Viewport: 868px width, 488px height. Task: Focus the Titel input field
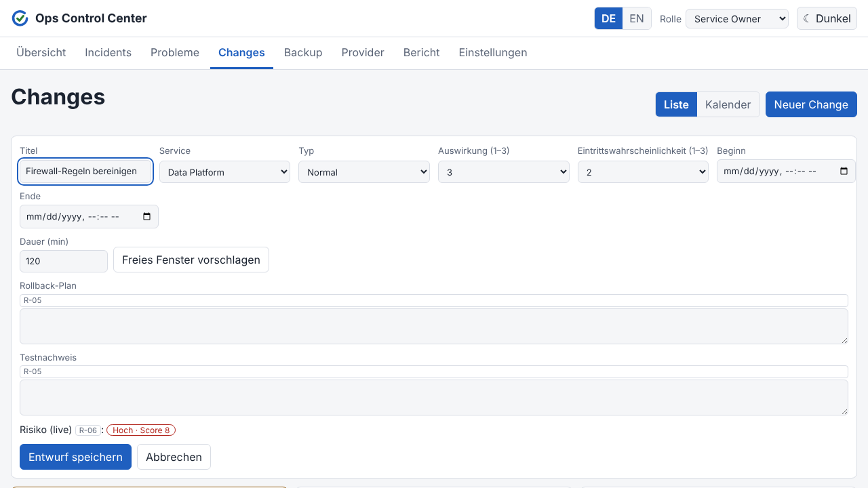coord(85,171)
